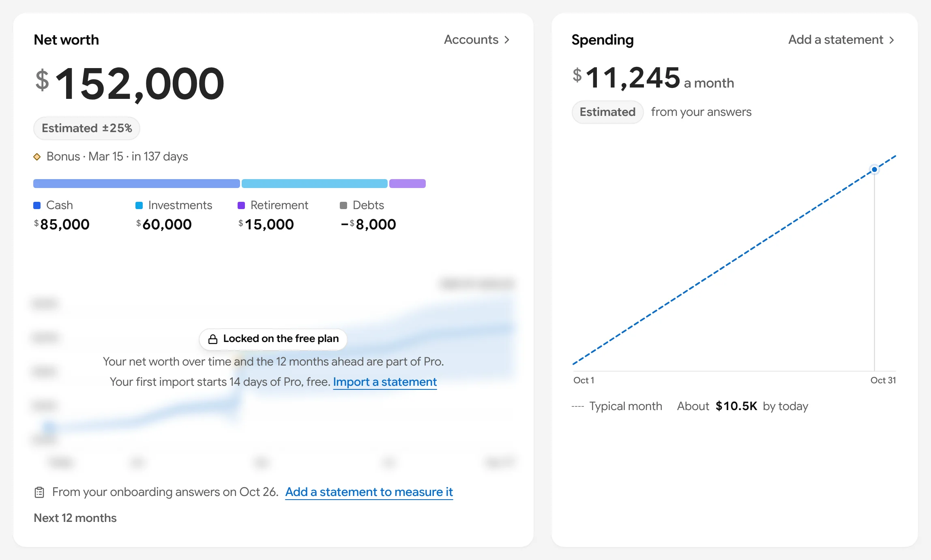The height and width of the screenshot is (560, 931).
Task: Click the Oct 31 axis label
Action: [883, 380]
